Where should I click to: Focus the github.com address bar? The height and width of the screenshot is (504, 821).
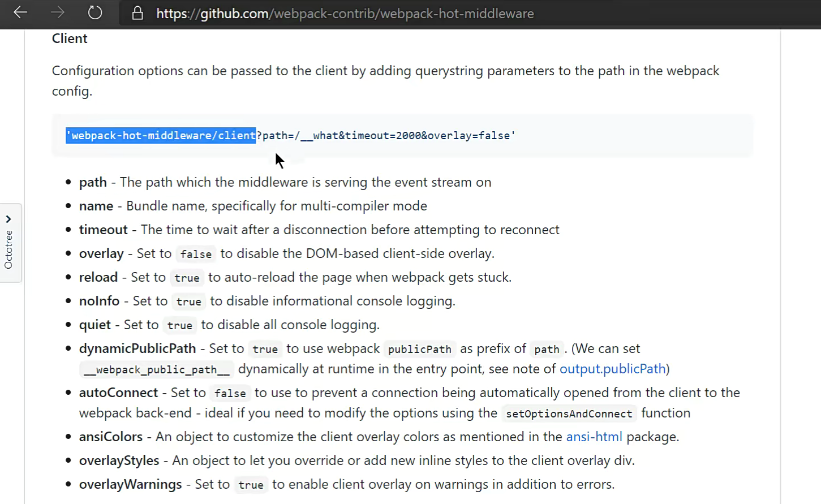(x=345, y=14)
